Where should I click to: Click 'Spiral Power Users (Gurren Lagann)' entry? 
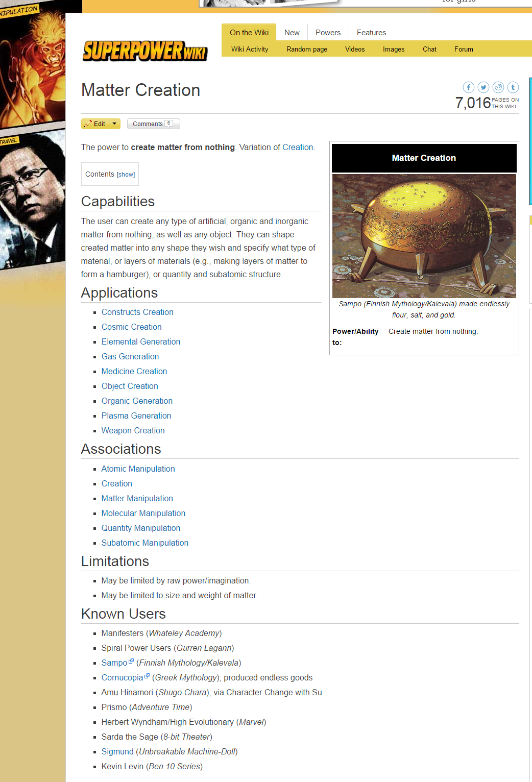tap(167, 648)
